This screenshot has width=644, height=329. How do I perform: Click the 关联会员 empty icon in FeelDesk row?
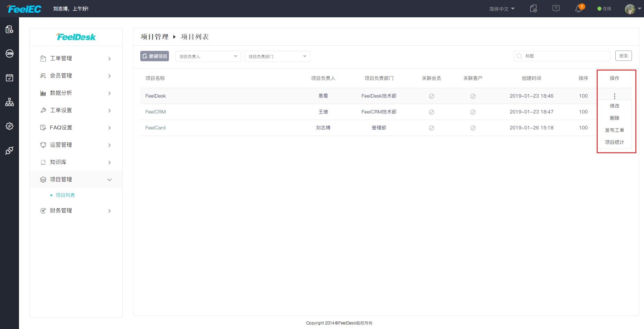[432, 96]
